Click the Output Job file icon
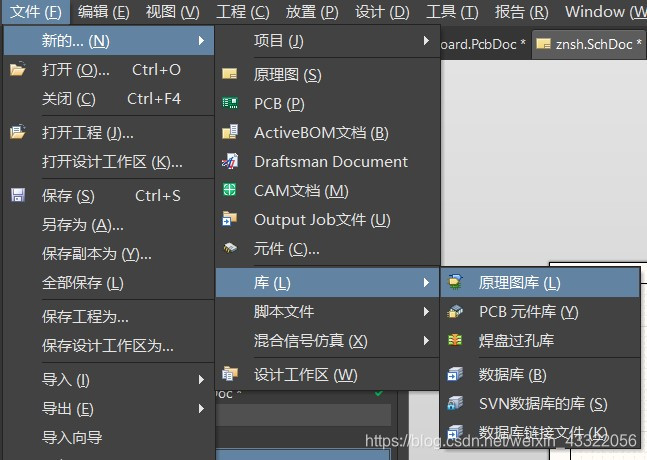 tap(229, 219)
